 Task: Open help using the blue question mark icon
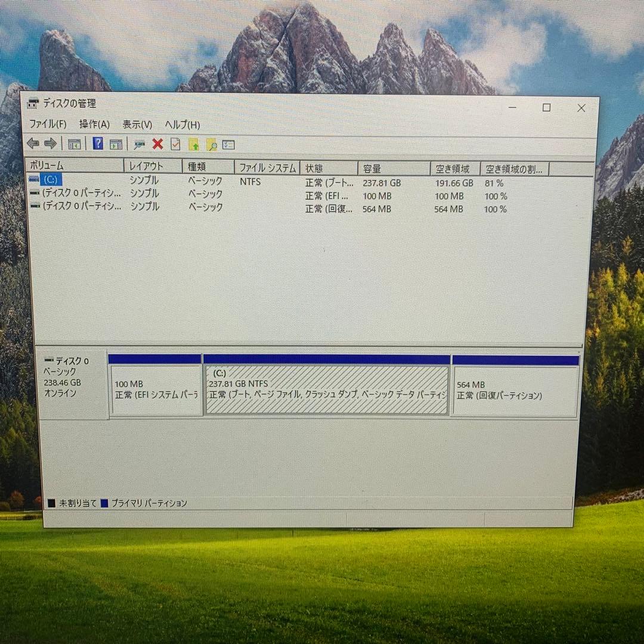pyautogui.click(x=97, y=143)
